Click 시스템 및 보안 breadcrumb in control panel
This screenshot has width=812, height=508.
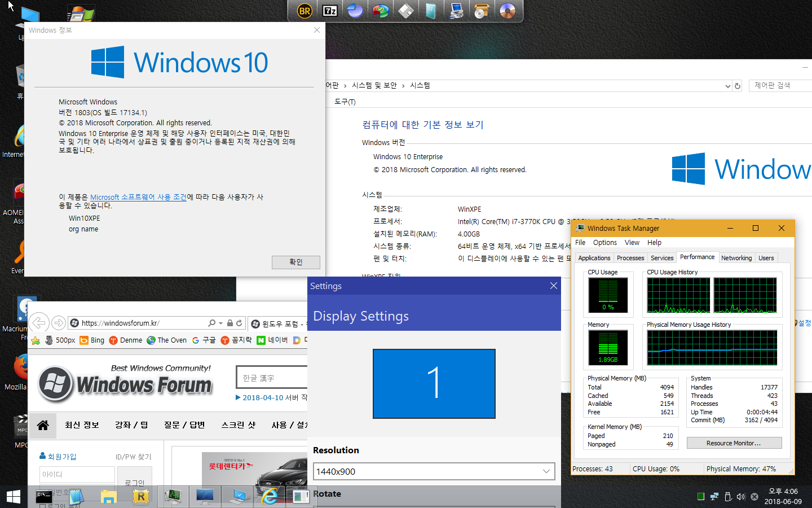pos(374,85)
